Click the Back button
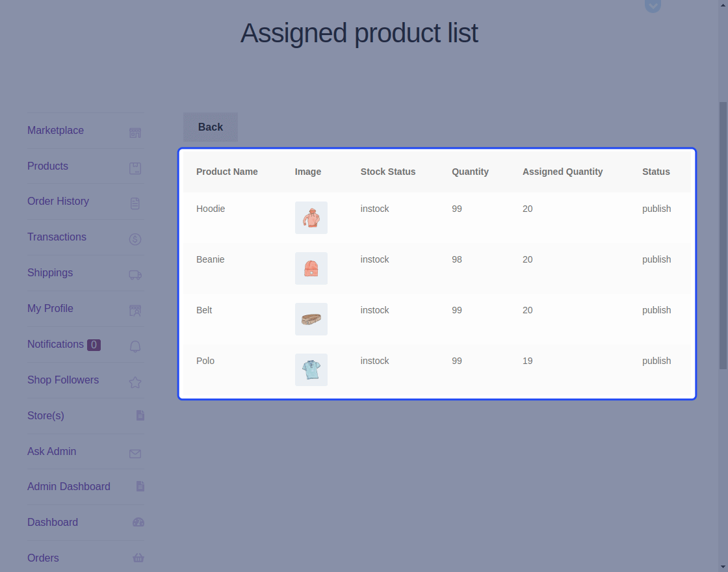728x572 pixels. (x=210, y=127)
